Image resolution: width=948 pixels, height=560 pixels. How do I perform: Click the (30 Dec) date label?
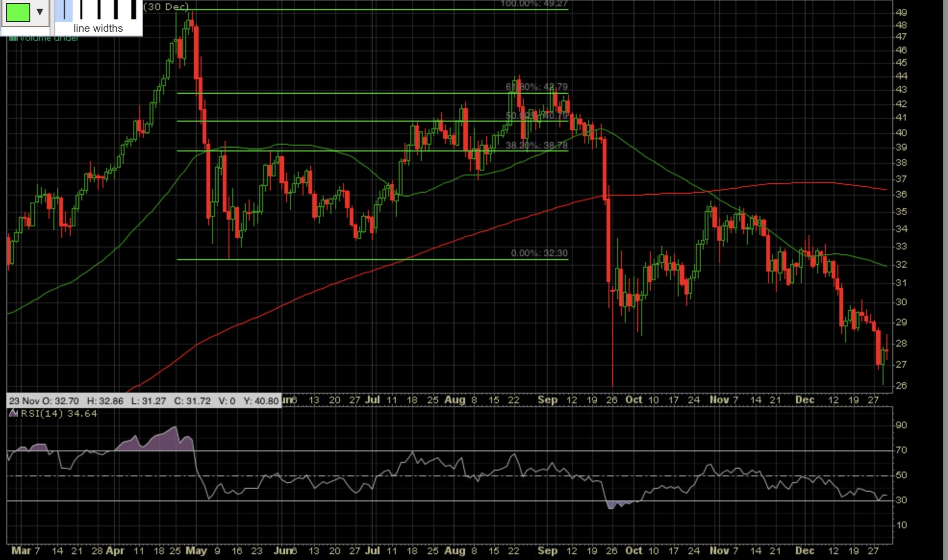(166, 7)
